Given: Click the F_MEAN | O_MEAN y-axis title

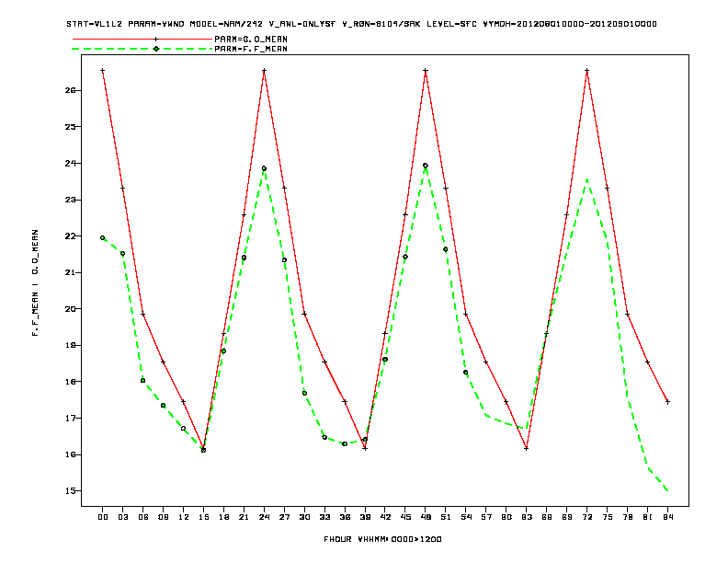Looking at the screenshot, I should click(35, 282).
